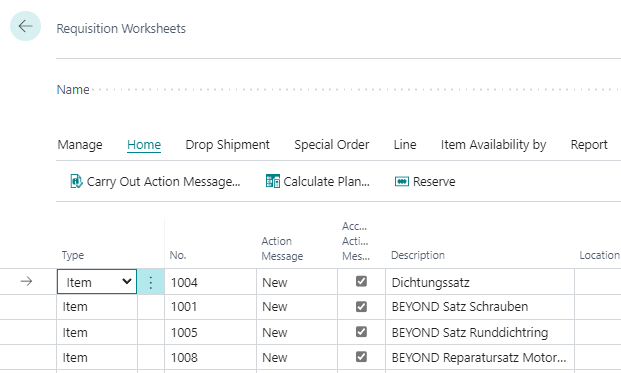Select the No. cell 1008
The height and width of the screenshot is (373, 621).
click(x=210, y=357)
